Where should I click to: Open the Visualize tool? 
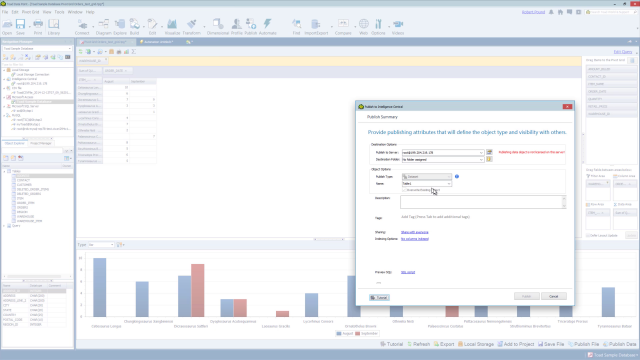coord(172,27)
